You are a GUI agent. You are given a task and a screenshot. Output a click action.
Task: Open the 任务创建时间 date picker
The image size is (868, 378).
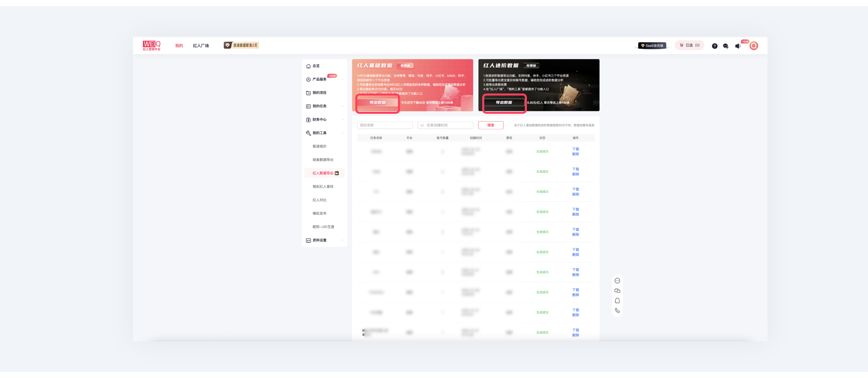click(x=445, y=125)
